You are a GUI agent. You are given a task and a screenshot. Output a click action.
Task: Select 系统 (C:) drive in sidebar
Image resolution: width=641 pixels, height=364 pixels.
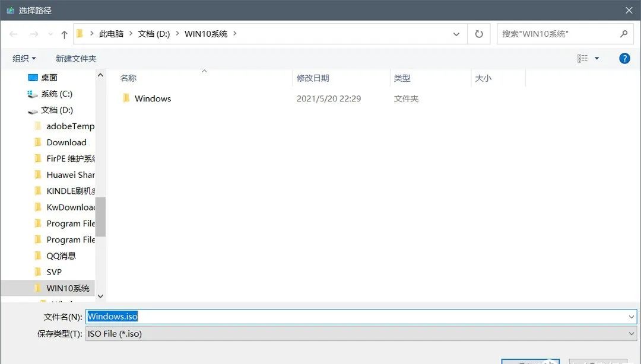[56, 94]
